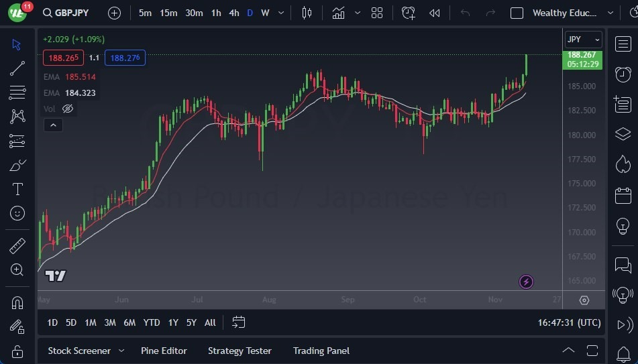Select the text annotation tool

coord(17,189)
